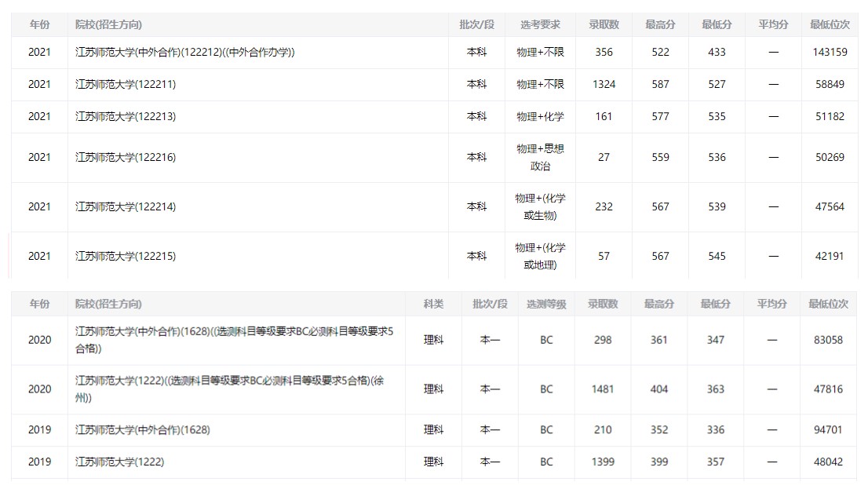This screenshot has height=489, width=868.
Task: Click the lowest rank value 143159
Action: pos(830,52)
